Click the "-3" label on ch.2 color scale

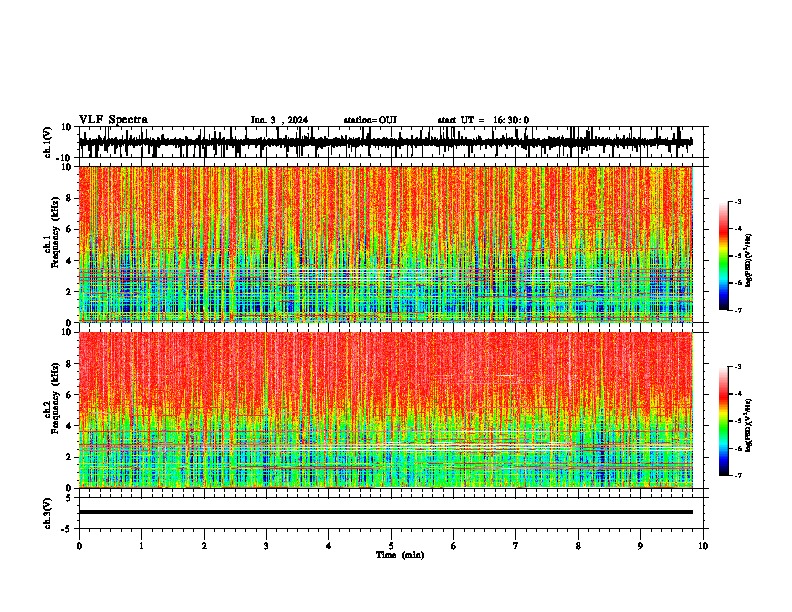[737, 367]
